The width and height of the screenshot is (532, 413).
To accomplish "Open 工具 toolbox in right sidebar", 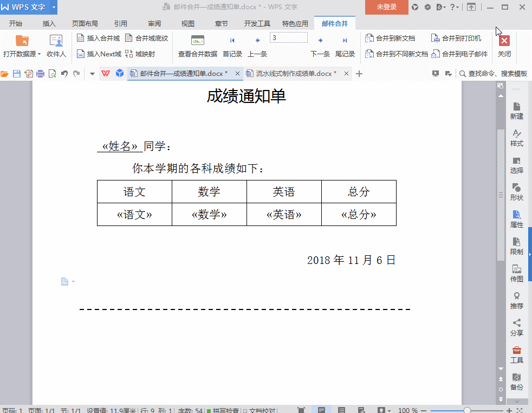I will tap(517, 355).
